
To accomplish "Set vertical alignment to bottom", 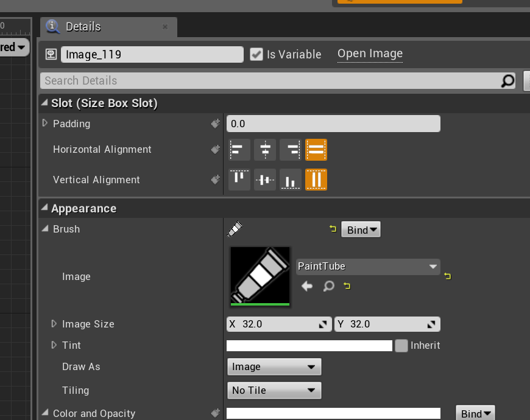I will pos(291,180).
